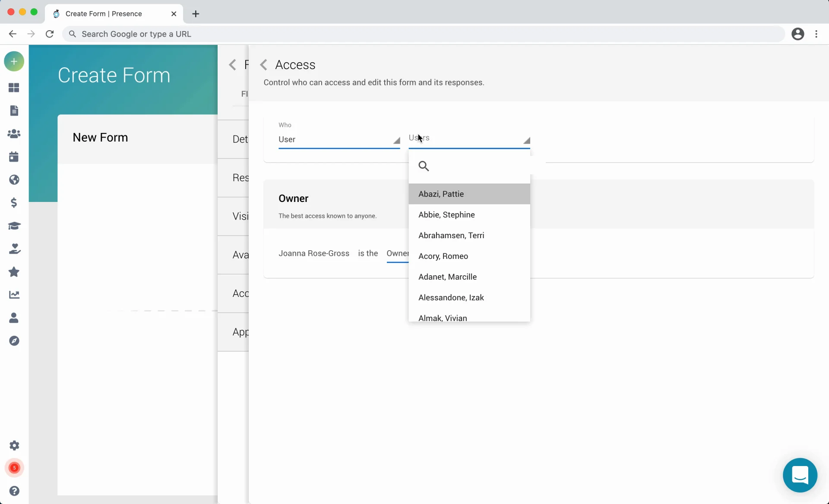Go back using the Access panel chevron
Screen dimensions: 829x504
[x=263, y=65]
